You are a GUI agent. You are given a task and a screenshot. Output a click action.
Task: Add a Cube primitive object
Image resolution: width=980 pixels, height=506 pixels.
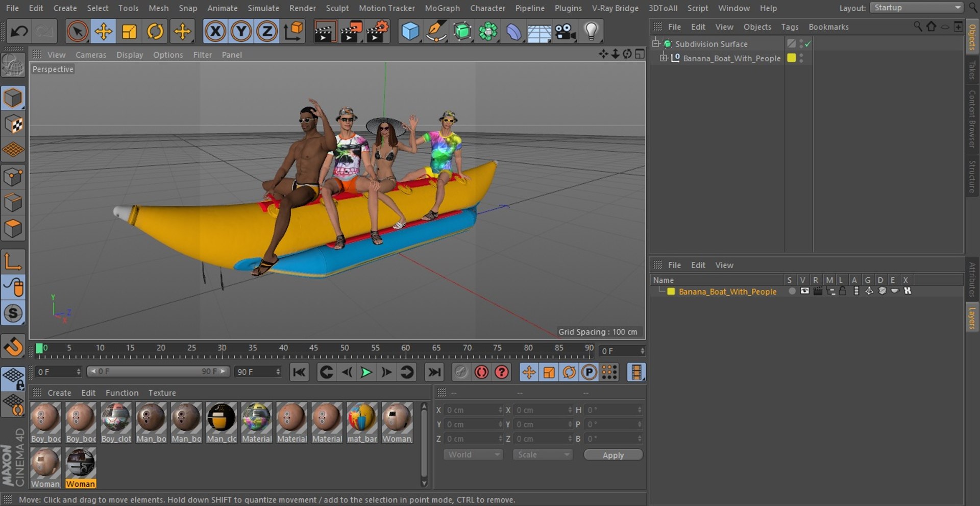point(410,32)
